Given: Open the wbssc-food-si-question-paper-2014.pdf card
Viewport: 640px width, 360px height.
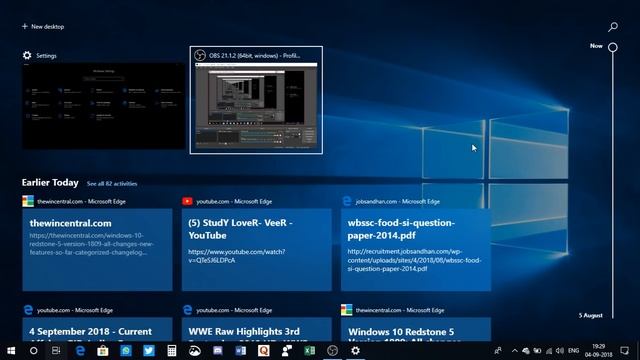Looking at the screenshot, I should tap(416, 250).
